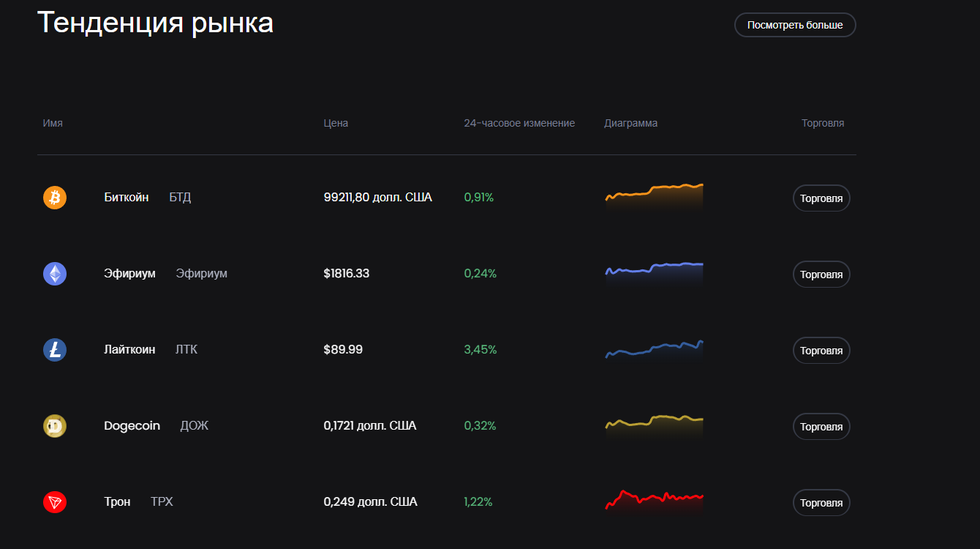Select the 'Трон' coin name
Image resolution: width=980 pixels, height=549 pixels.
click(117, 501)
